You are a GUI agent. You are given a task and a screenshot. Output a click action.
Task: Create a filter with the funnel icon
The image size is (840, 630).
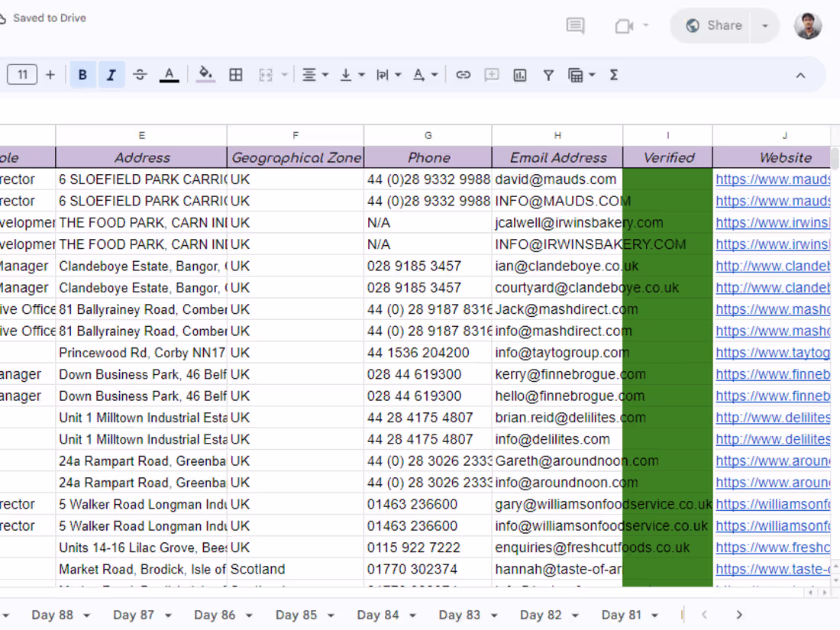tap(548, 74)
